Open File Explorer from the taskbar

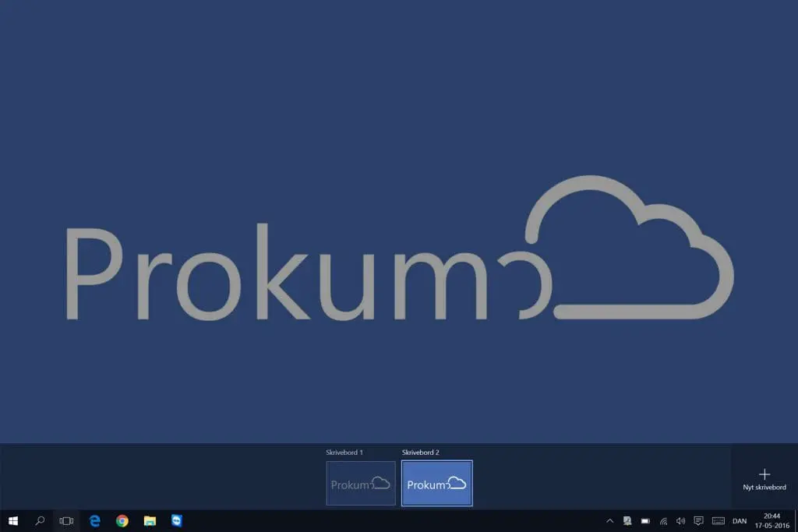point(149,520)
